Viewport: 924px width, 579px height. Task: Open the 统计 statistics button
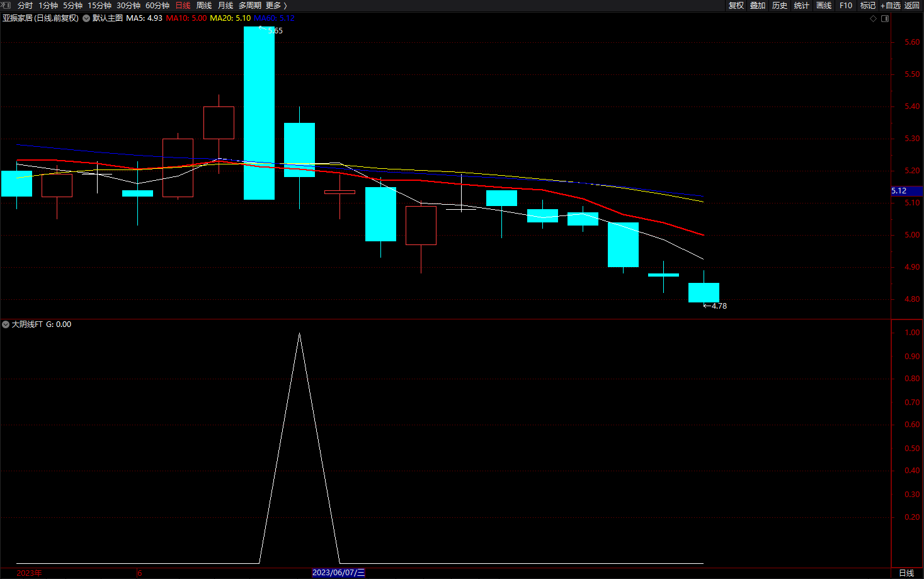pyautogui.click(x=802, y=6)
